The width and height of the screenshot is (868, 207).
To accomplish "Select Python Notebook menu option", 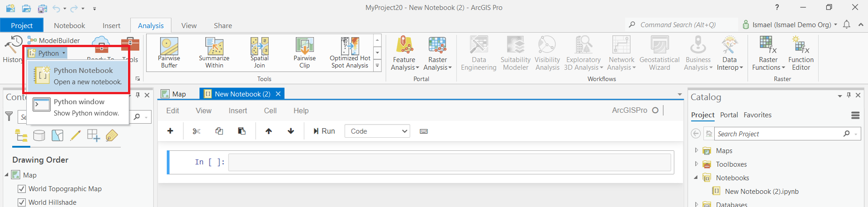I will coord(78,76).
